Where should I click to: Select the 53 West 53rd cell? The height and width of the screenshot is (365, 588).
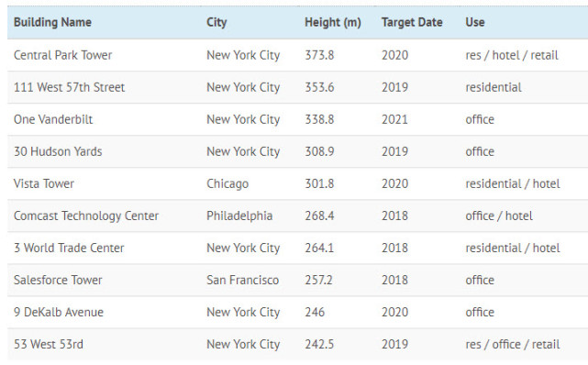coord(49,344)
